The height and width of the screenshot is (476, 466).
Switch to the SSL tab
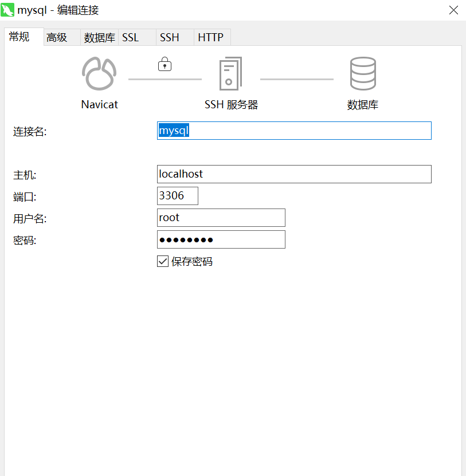pos(138,37)
